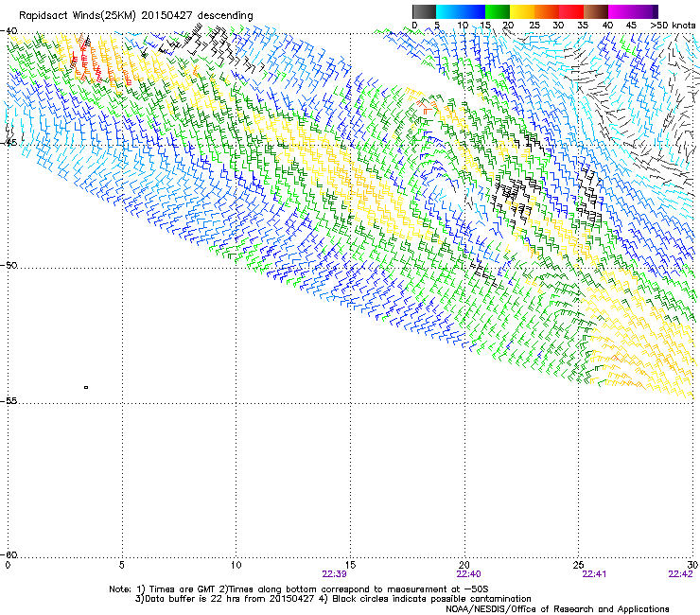Select the orange 25-30 knots legend swatch
This screenshot has width=700, height=615.
547,11
